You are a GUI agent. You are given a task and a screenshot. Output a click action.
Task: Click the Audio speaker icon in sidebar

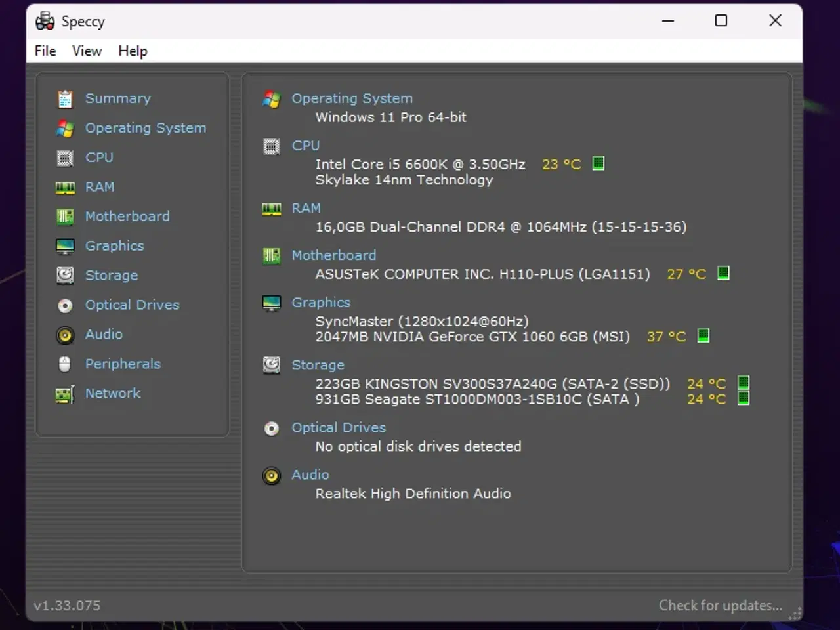click(65, 335)
